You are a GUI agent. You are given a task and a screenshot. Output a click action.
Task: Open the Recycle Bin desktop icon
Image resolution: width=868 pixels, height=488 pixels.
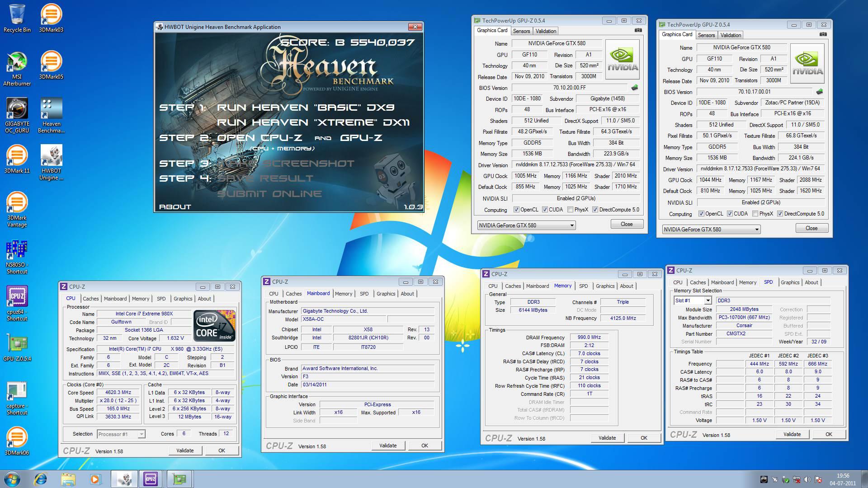click(x=17, y=18)
